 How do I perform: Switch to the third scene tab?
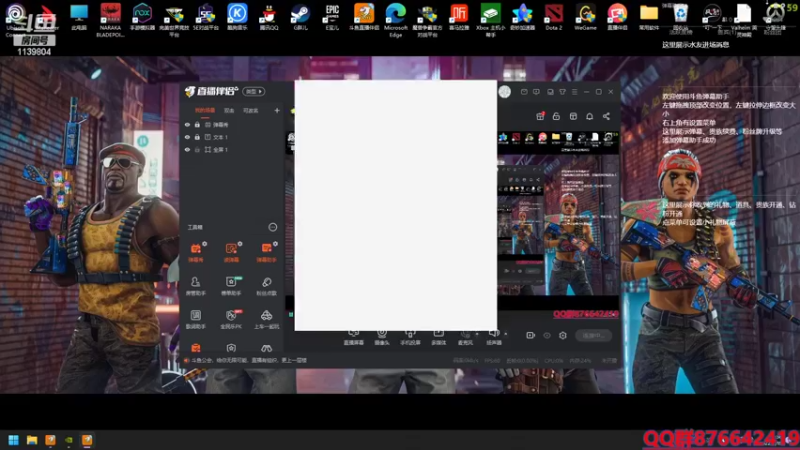tap(251, 110)
